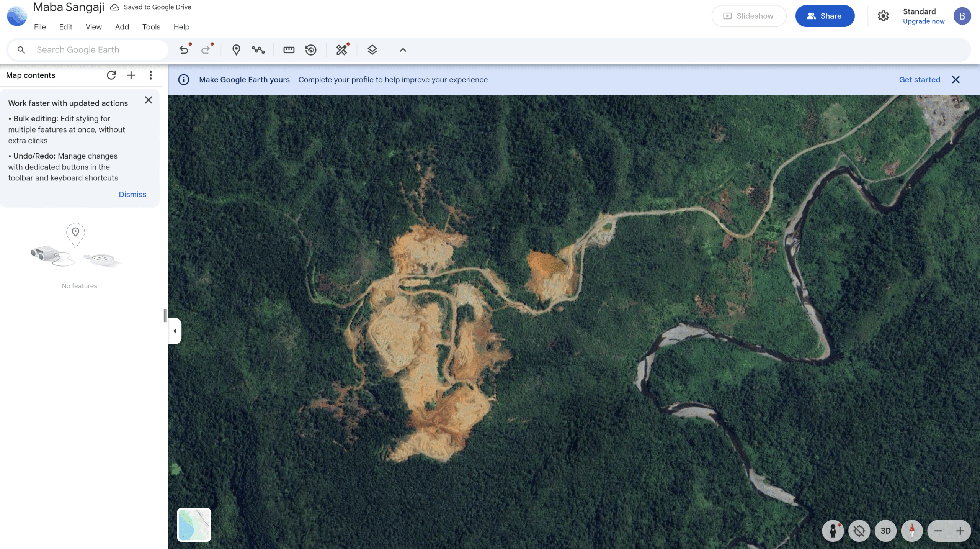Toggle the rotation lock button

[859, 531]
